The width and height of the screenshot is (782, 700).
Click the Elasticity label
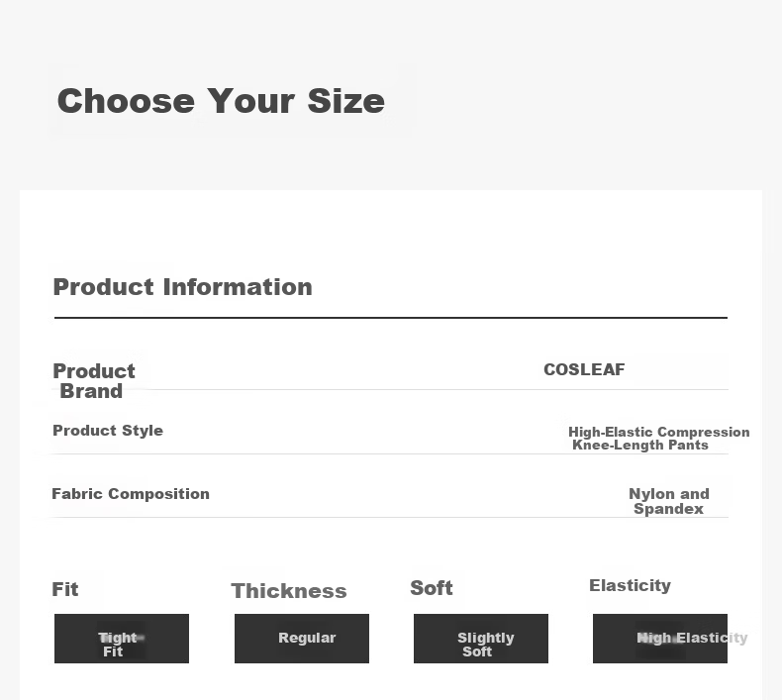(630, 585)
